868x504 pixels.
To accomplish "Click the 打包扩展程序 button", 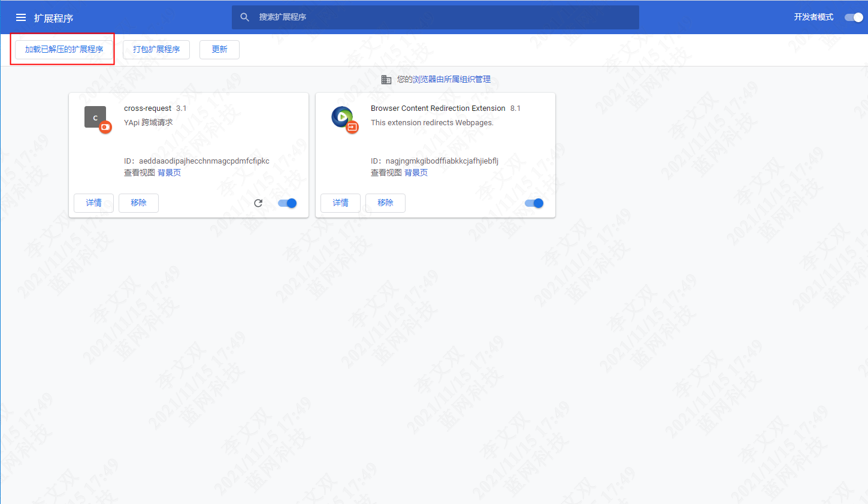I will [x=156, y=50].
